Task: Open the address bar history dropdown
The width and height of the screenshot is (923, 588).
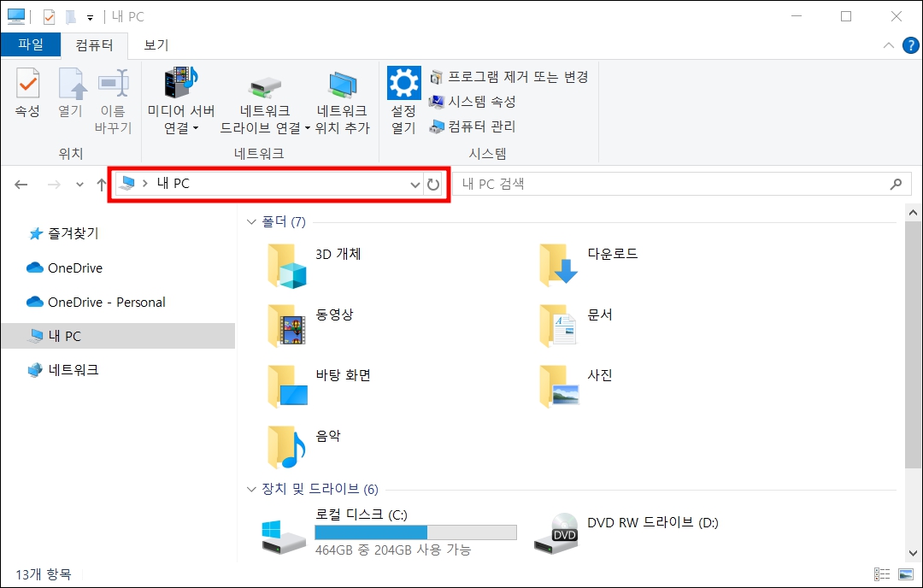Action: point(414,184)
